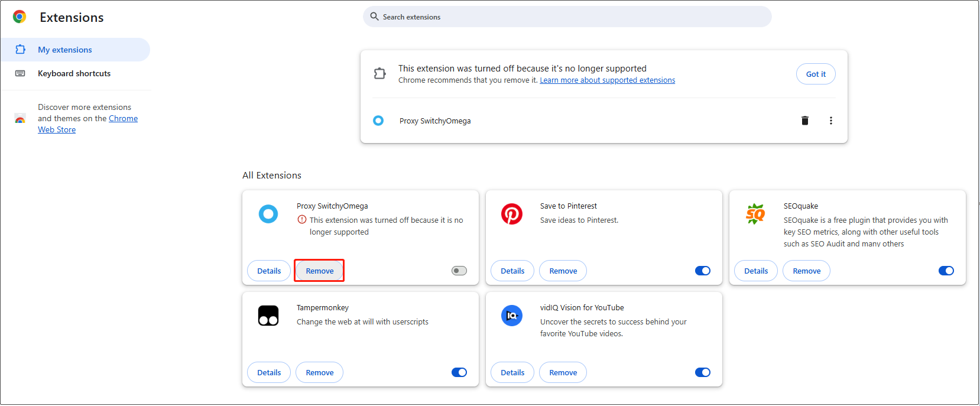Screen dimensions: 980x406
Task: Click the vidIQ Vision logo icon
Action: [512, 316]
